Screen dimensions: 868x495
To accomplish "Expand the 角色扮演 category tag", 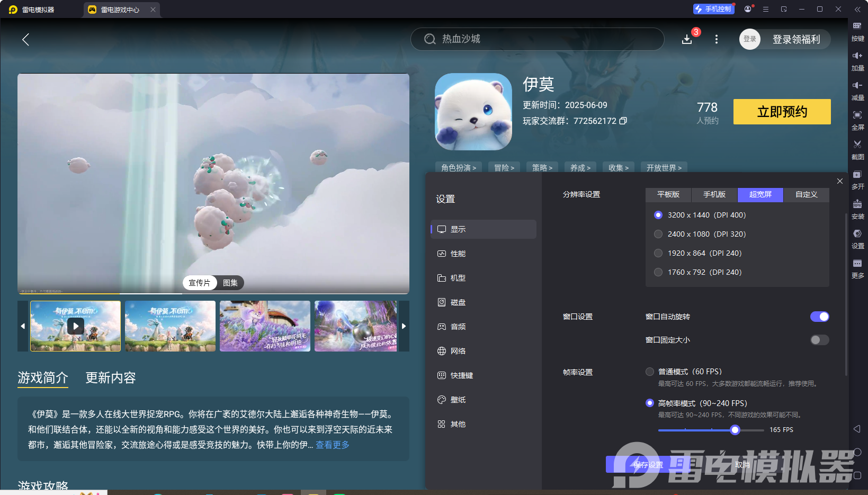I will (458, 167).
